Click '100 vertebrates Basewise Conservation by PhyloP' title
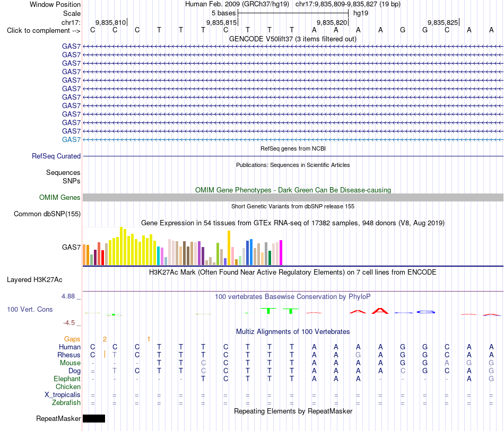This screenshot has width=504, height=431. [293, 297]
